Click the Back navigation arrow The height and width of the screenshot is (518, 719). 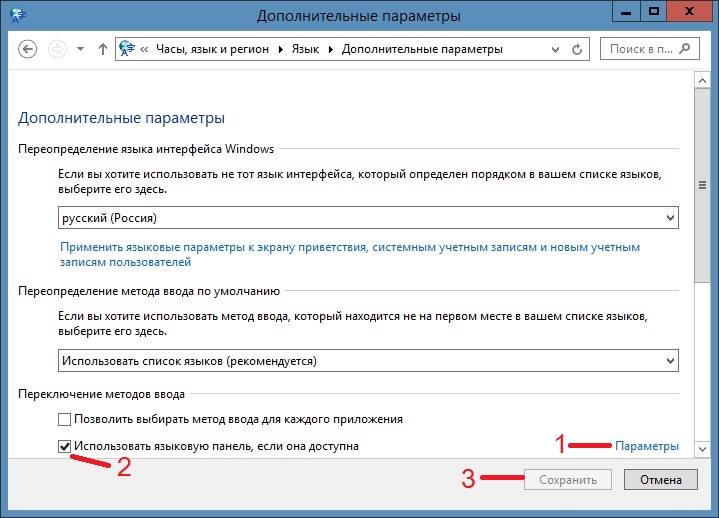28,49
